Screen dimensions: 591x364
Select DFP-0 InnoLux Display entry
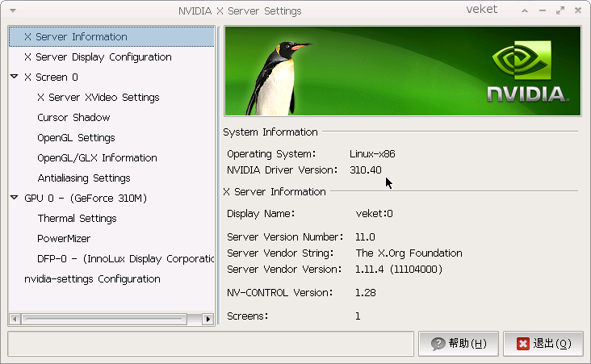(125, 259)
